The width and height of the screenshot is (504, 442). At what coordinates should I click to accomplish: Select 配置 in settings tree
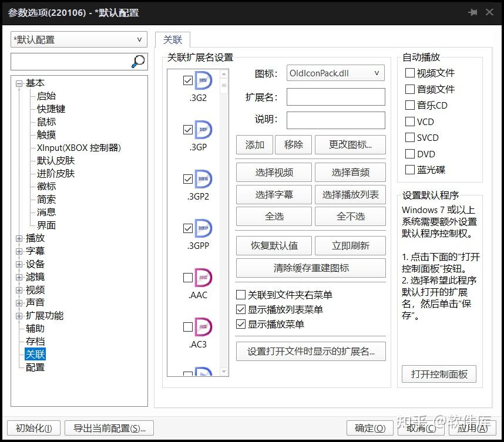(35, 367)
